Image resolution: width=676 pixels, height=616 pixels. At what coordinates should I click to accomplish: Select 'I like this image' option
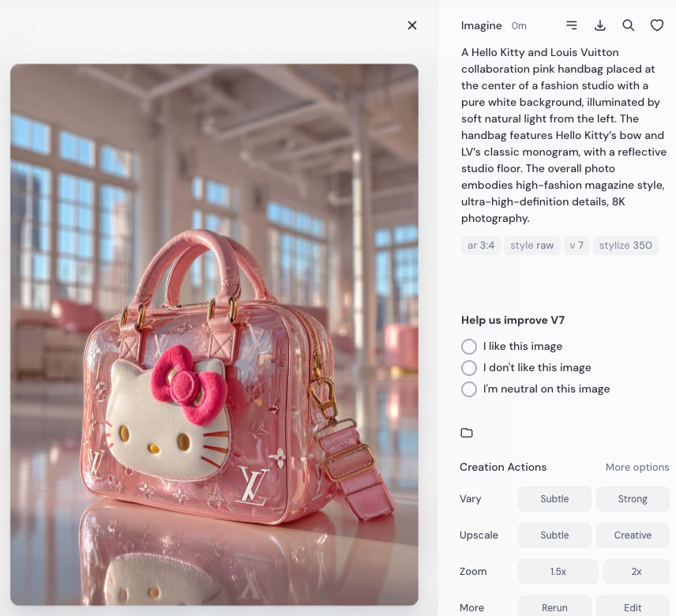(469, 347)
